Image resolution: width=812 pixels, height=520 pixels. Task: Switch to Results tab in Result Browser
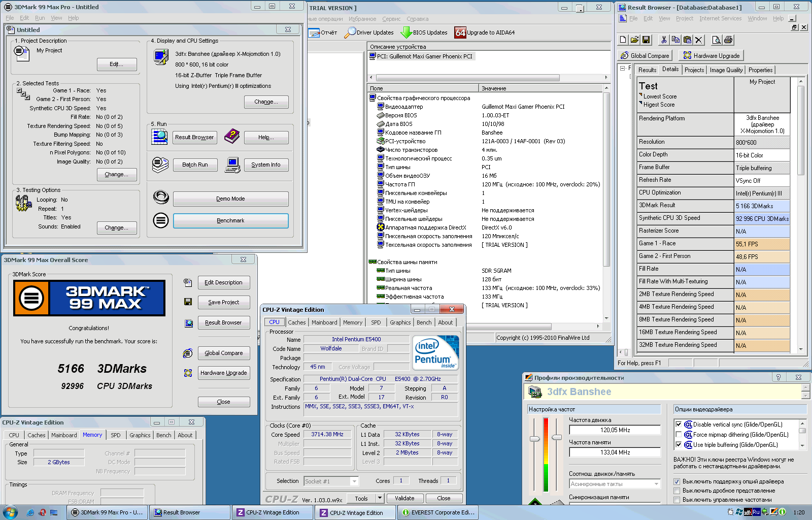pyautogui.click(x=647, y=70)
